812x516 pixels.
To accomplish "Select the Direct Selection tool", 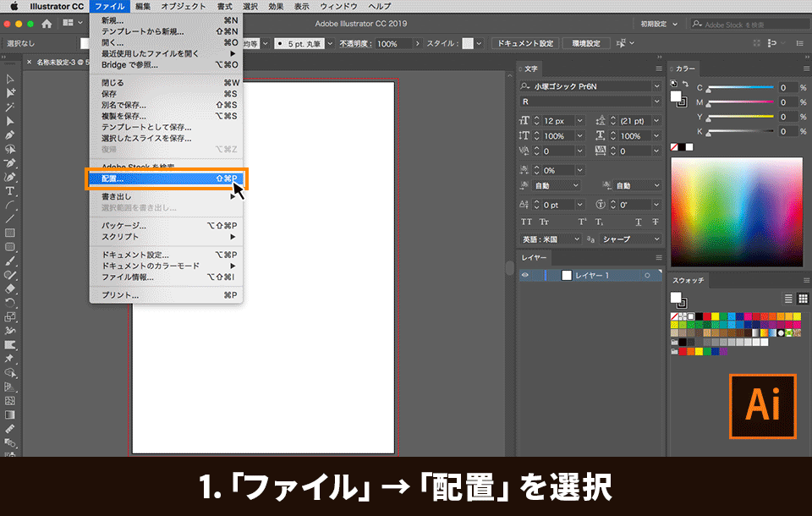I will click(11, 94).
